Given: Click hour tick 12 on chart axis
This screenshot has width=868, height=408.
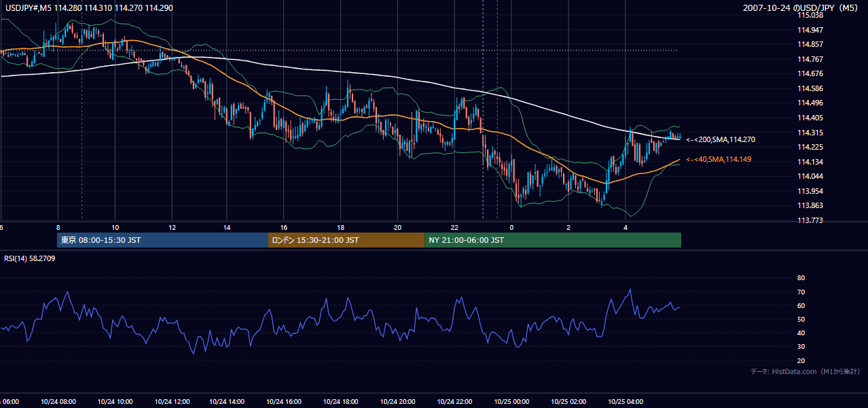Looking at the screenshot, I should (x=171, y=228).
